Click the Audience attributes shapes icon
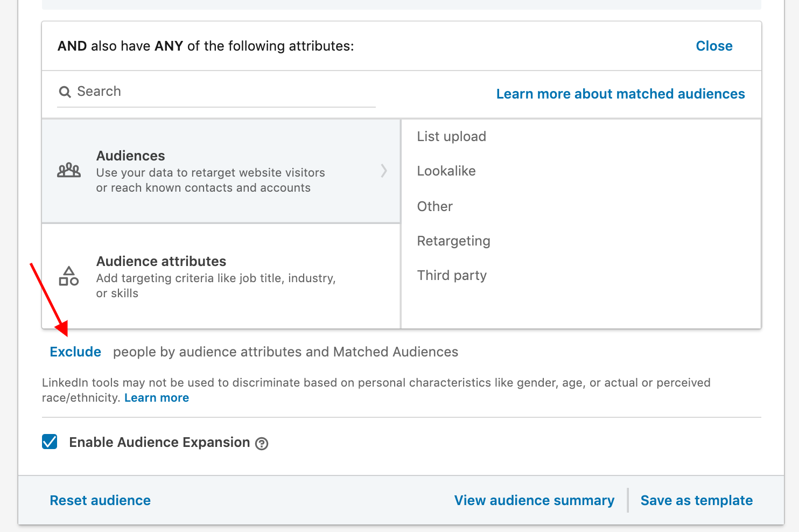The width and height of the screenshot is (799, 532). pos(69,276)
